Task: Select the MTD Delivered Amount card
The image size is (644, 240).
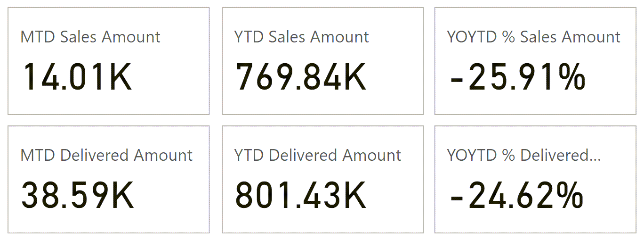Action: [x=109, y=179]
